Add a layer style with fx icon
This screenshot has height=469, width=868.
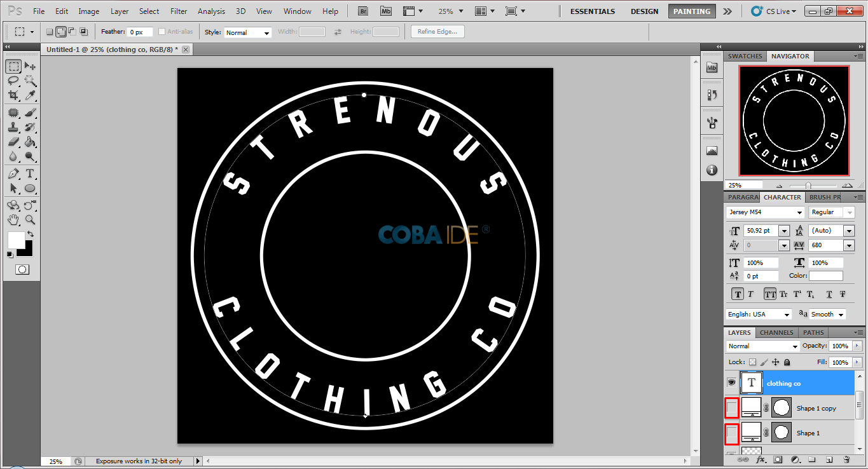761,459
